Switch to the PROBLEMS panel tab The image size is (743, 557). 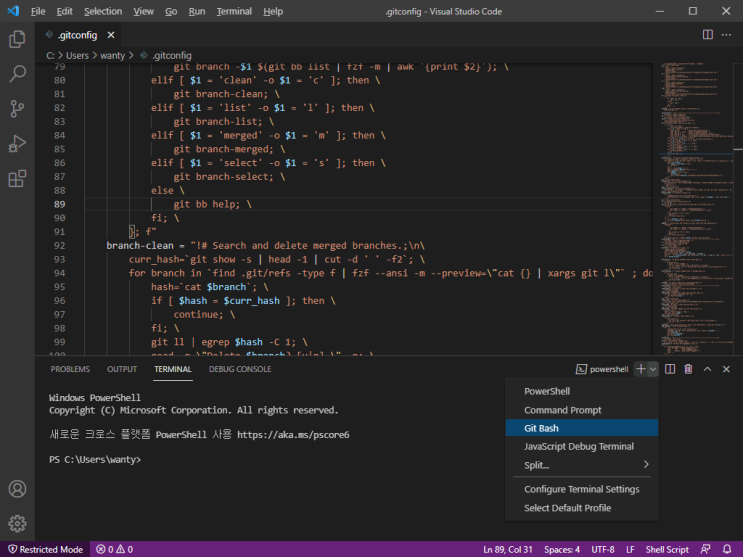point(70,369)
